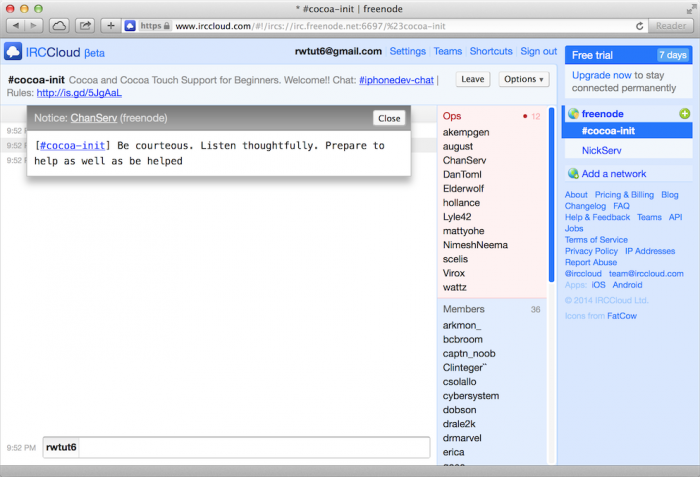This screenshot has height=477, width=700.
Task: Click the Free trial banner
Action: point(629,55)
